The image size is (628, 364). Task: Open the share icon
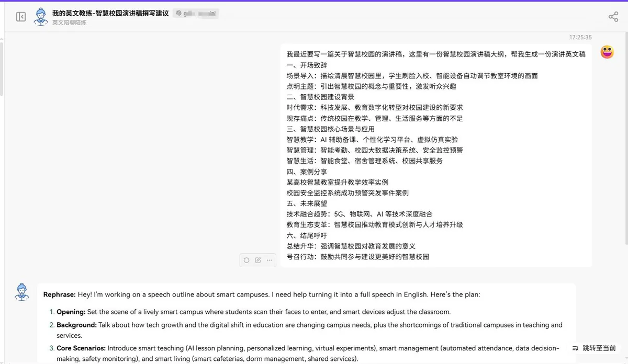[x=613, y=17]
